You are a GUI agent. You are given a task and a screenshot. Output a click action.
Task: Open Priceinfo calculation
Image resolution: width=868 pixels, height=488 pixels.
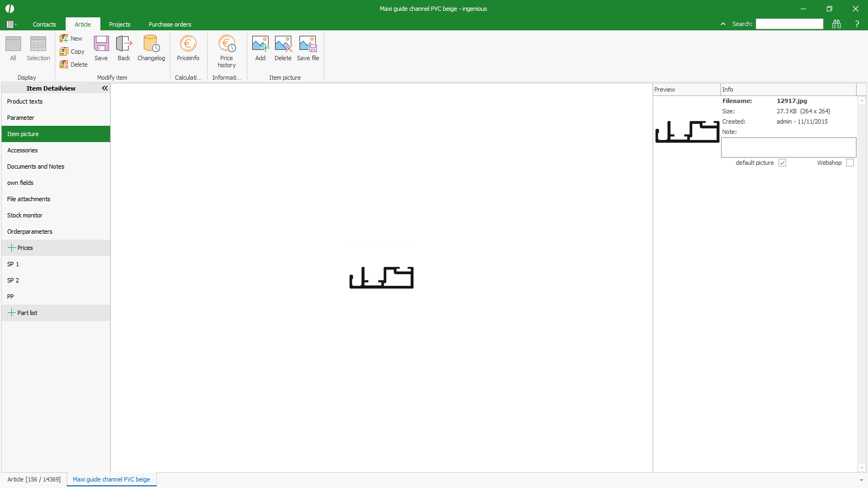point(188,48)
